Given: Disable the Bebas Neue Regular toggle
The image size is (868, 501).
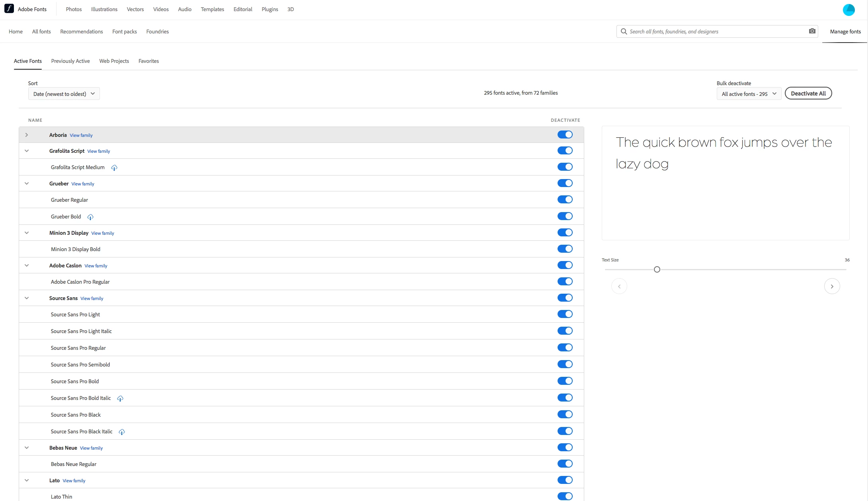Looking at the screenshot, I should [565, 464].
